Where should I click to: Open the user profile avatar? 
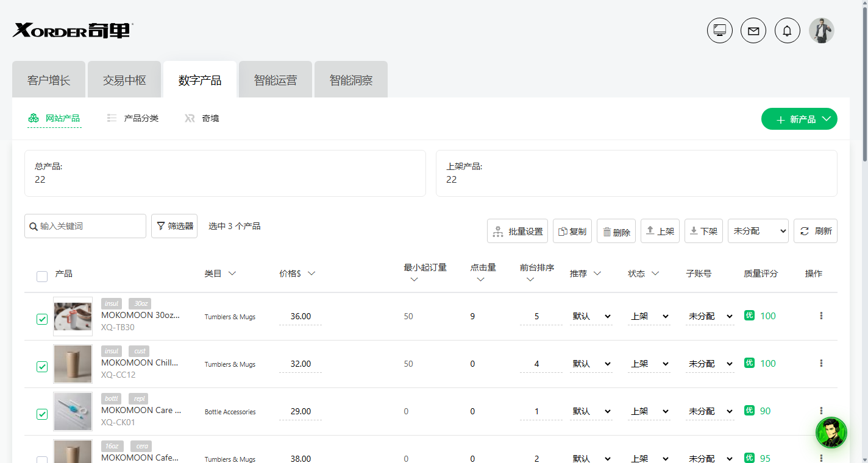tap(822, 30)
